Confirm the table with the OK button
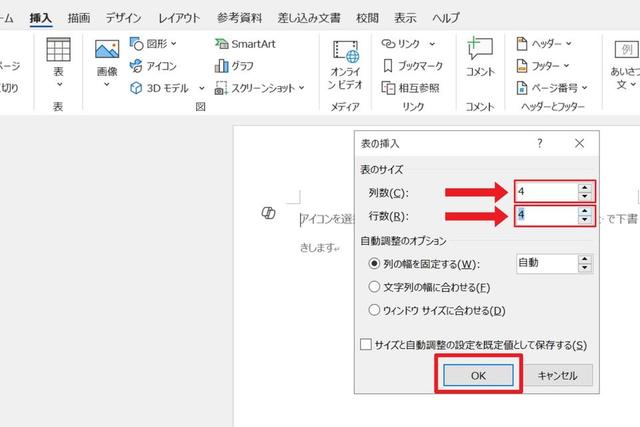This screenshot has height=427, width=640. (x=478, y=375)
